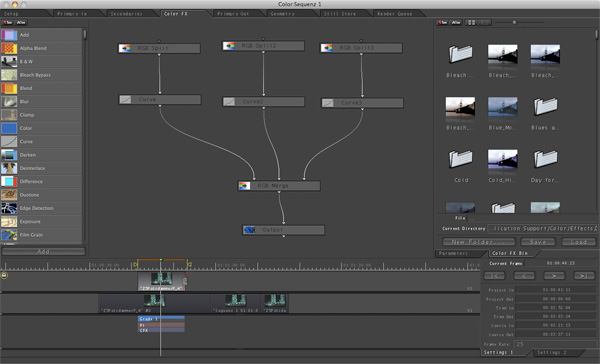The width and height of the screenshot is (600, 364).
Task: Choose the B & W node icon
Action: click(x=9, y=62)
